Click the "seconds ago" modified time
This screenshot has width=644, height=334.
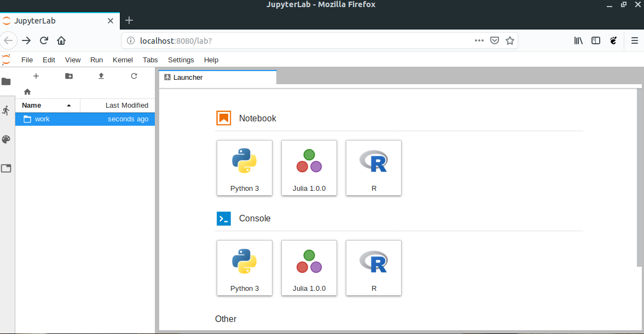click(x=128, y=119)
